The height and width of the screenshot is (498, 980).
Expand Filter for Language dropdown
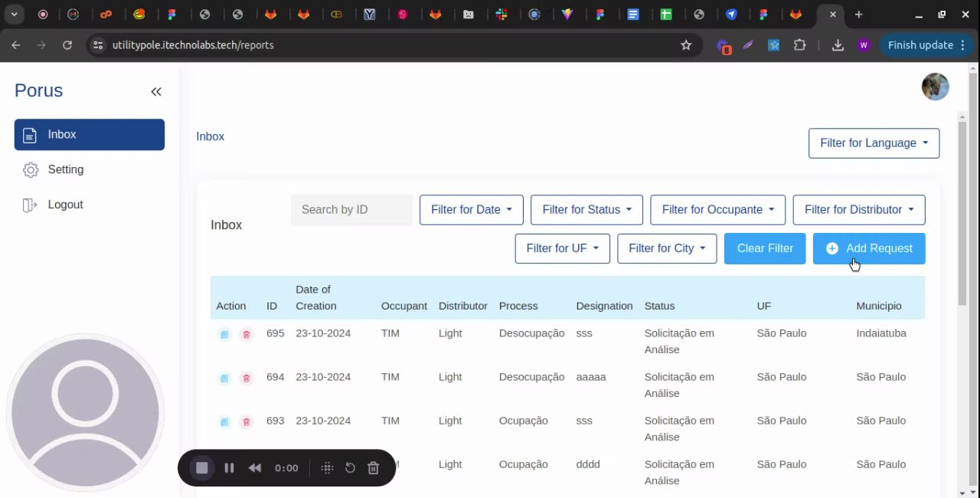pos(874,143)
